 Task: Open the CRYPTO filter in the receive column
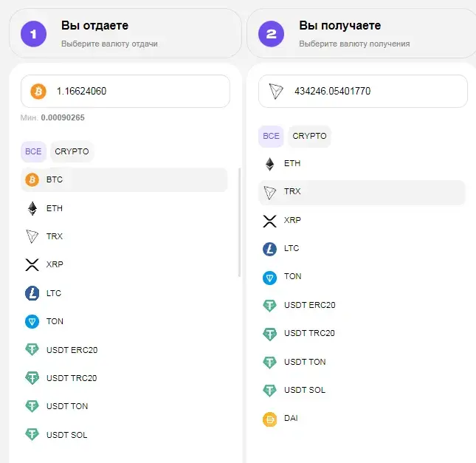(309, 136)
